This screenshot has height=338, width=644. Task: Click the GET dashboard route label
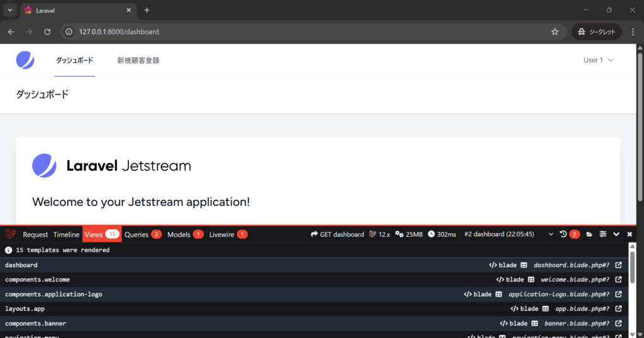click(x=341, y=234)
